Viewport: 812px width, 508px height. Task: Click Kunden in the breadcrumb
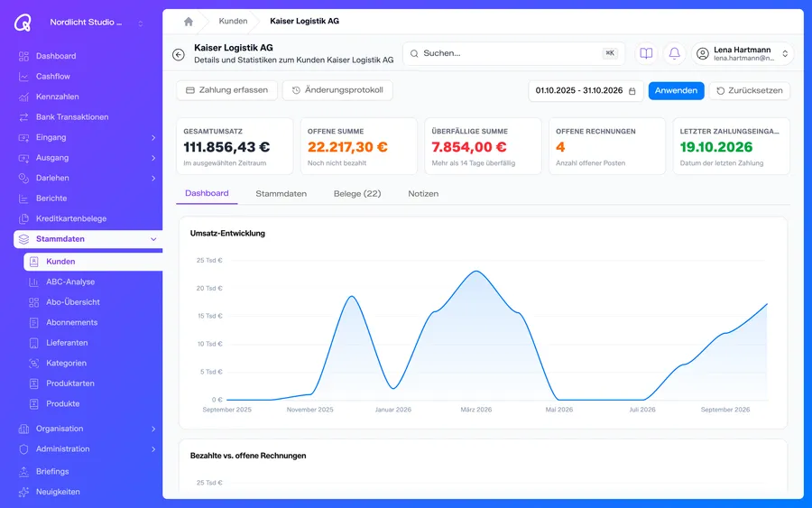coord(233,22)
